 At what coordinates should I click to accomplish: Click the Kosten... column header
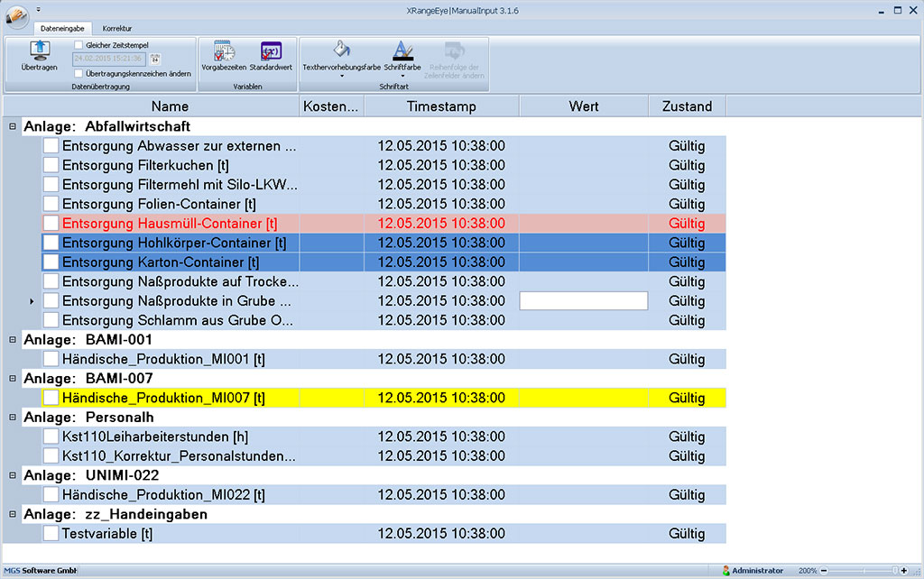(x=332, y=106)
